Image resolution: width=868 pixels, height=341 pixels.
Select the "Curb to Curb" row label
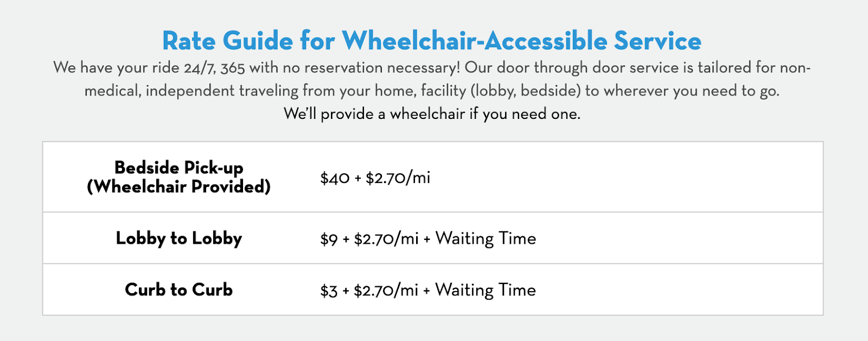pyautogui.click(x=178, y=290)
